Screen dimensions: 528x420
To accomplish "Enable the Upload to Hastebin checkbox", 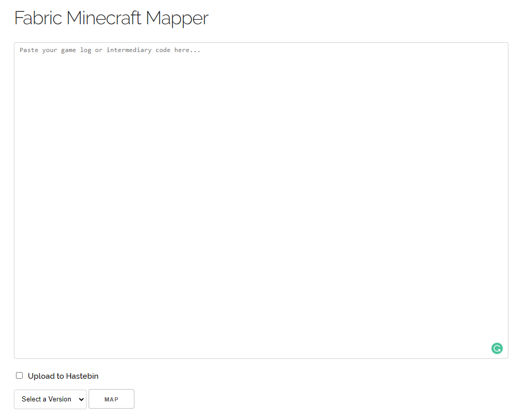I will point(19,376).
